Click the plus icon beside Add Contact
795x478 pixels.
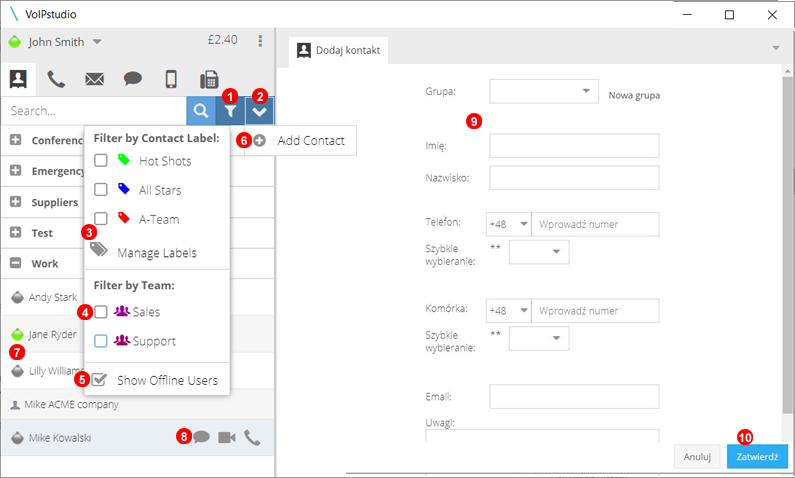pyautogui.click(x=260, y=140)
